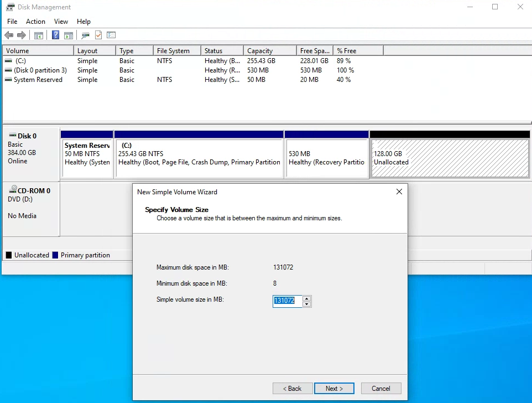Viewport: 532px width, 403px height.
Task: Click the Forward arrow toolbar icon
Action: click(x=22, y=35)
